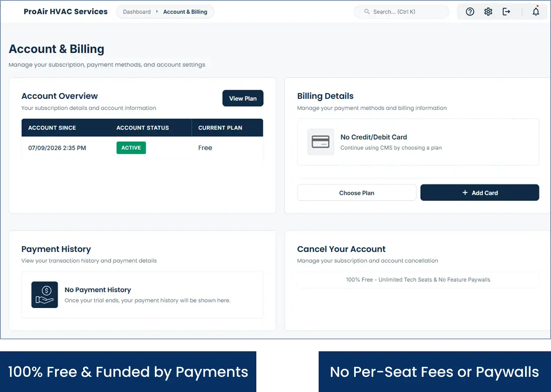Go to Dashboard breadcrumb link
Viewport: 551px width, 392px height.
pyautogui.click(x=137, y=12)
